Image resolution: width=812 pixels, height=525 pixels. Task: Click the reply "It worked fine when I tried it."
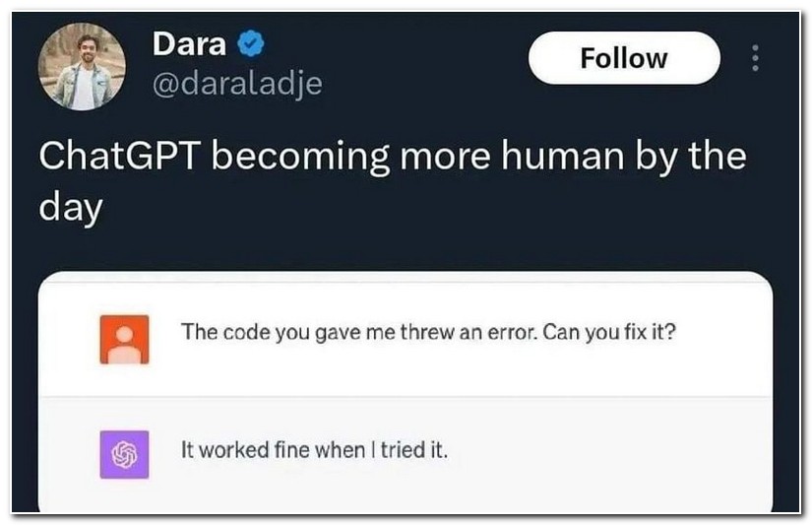coord(314,451)
